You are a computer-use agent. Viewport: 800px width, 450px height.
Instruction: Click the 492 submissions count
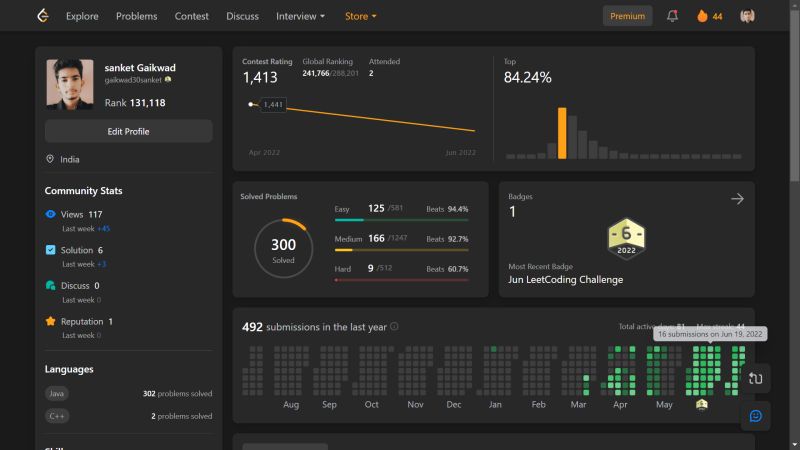252,327
